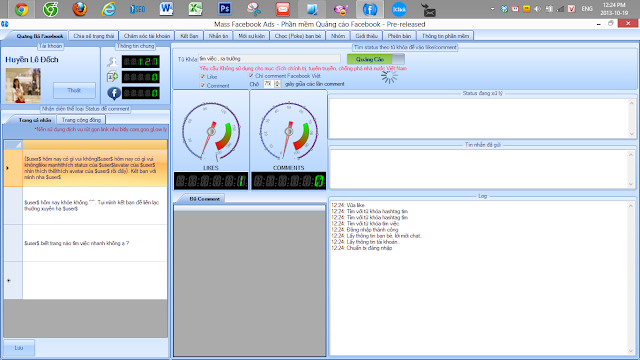This screenshot has width=640, height=360.
Task: Click the grid select-all corner cell
Action: click(x=13, y=144)
